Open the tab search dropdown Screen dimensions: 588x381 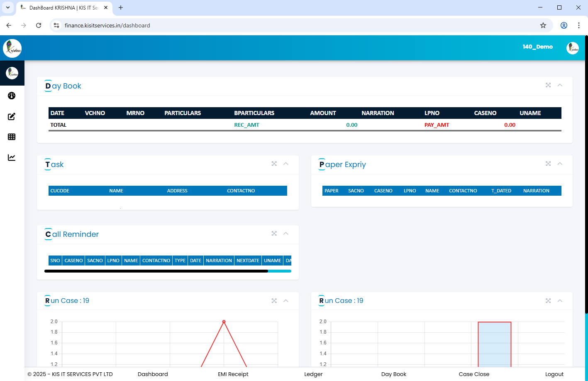(7, 7)
